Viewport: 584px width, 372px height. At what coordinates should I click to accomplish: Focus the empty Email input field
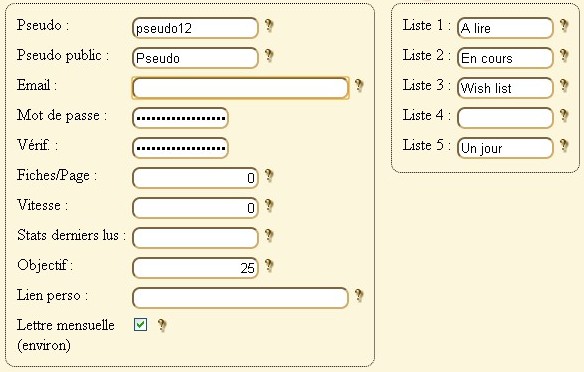tap(240, 88)
